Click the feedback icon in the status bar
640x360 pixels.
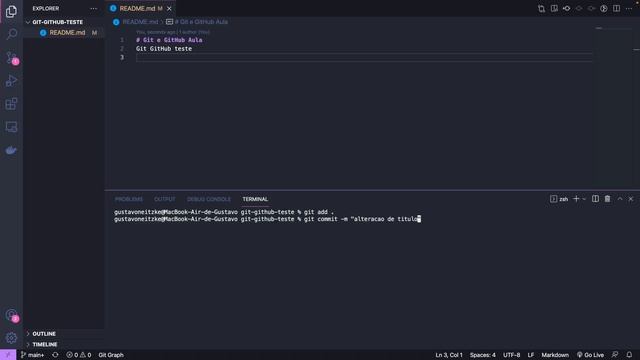615,355
